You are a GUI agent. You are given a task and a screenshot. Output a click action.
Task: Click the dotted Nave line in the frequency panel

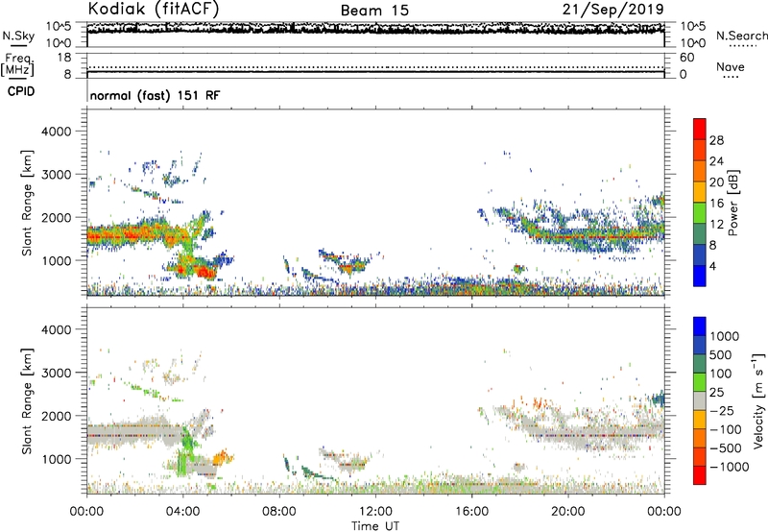(375, 67)
